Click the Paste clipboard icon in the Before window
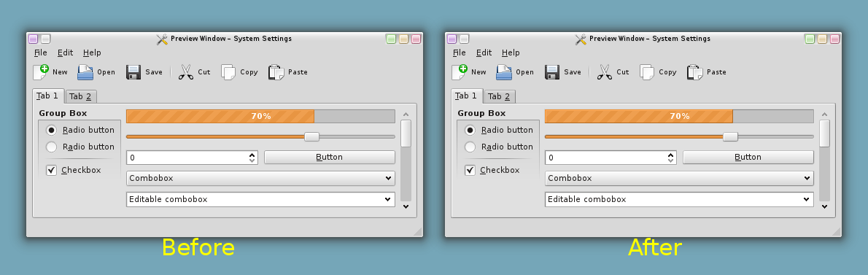Screen dimensions: 868x275 point(276,72)
